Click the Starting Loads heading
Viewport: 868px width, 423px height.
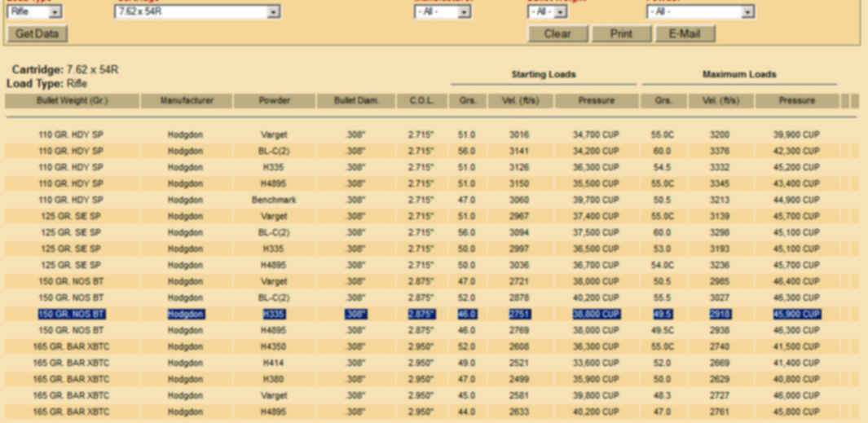[543, 74]
